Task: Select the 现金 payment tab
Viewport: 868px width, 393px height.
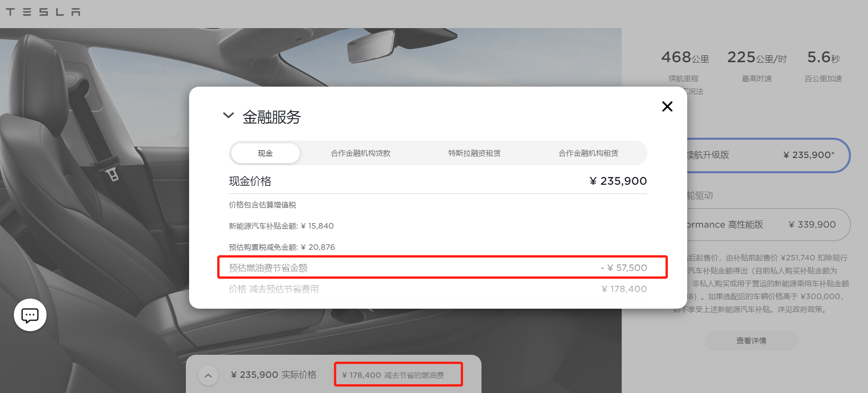Action: [265, 153]
